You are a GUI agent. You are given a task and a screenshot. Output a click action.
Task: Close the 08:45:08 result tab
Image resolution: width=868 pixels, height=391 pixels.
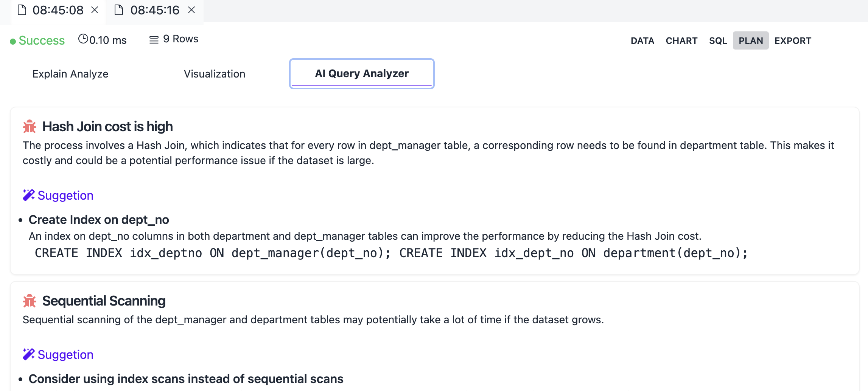pos(95,10)
